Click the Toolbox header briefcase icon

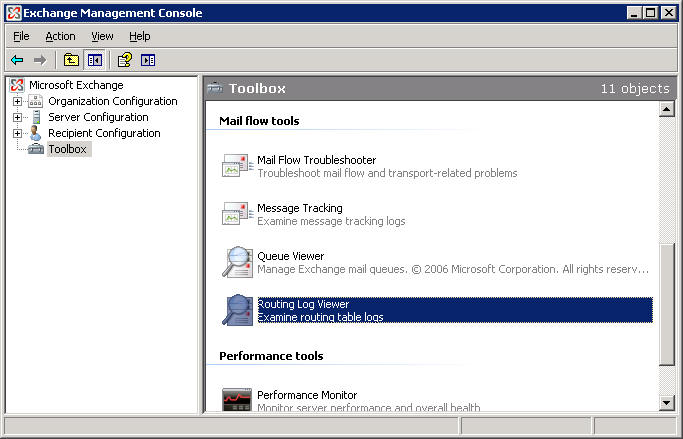tap(215, 88)
